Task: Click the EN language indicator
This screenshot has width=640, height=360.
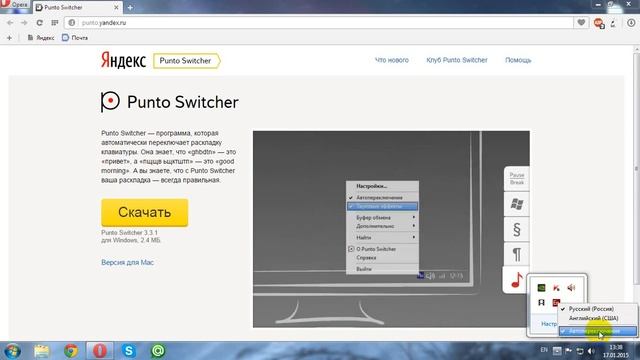Action: tap(544, 350)
